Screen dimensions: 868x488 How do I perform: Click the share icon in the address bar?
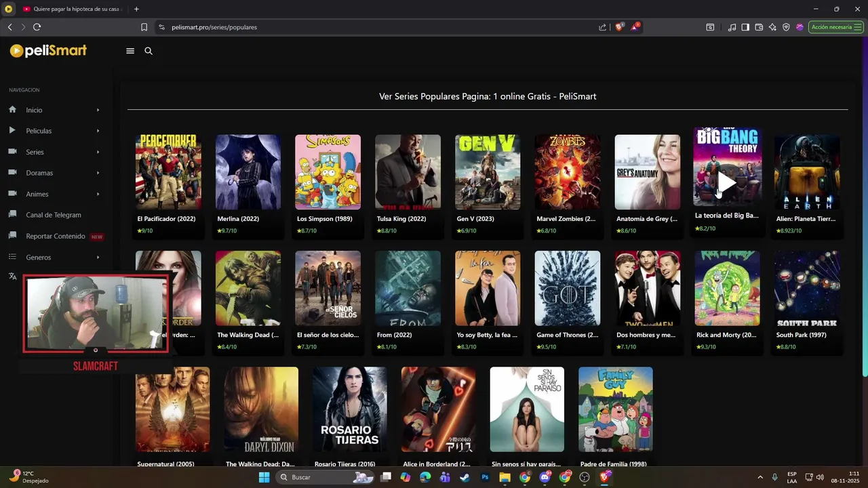[x=602, y=27]
